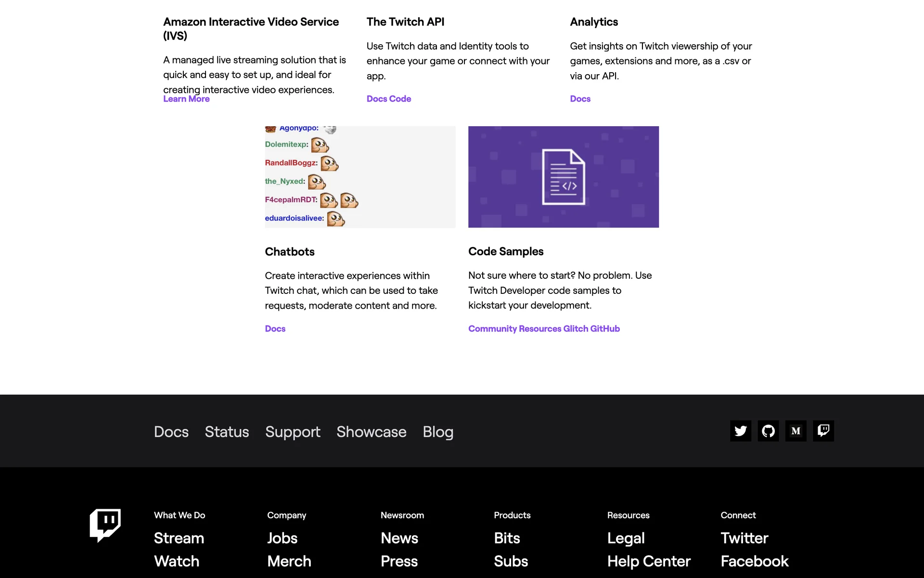924x578 pixels.
Task: Open Bits under Products column
Action: coord(507,538)
